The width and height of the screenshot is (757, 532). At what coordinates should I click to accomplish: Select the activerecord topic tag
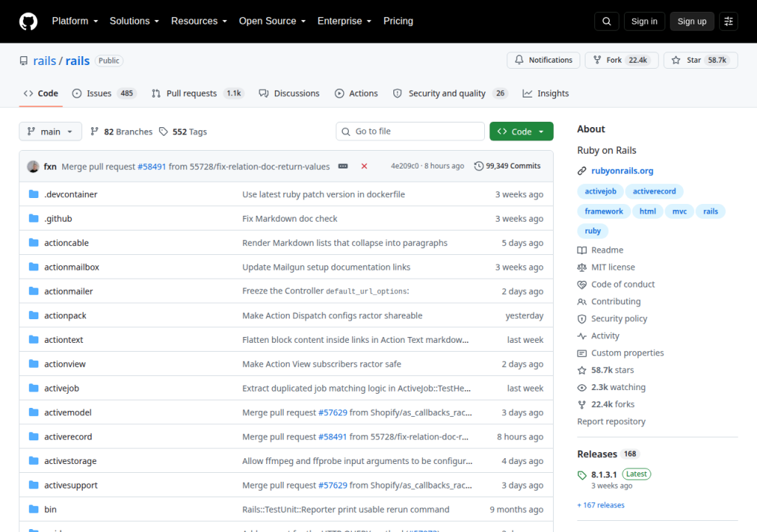coord(654,191)
